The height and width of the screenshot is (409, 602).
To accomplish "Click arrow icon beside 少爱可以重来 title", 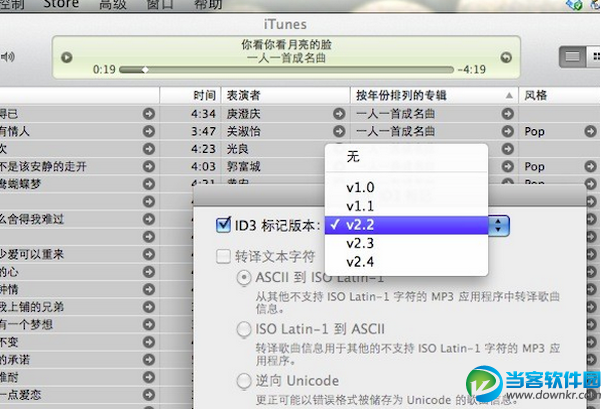I will point(149,254).
